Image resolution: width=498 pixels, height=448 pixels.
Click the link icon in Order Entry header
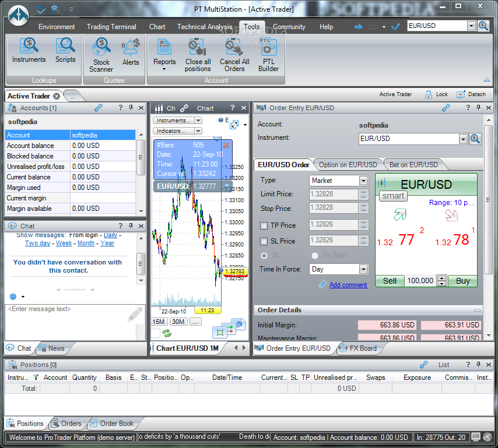[x=446, y=108]
